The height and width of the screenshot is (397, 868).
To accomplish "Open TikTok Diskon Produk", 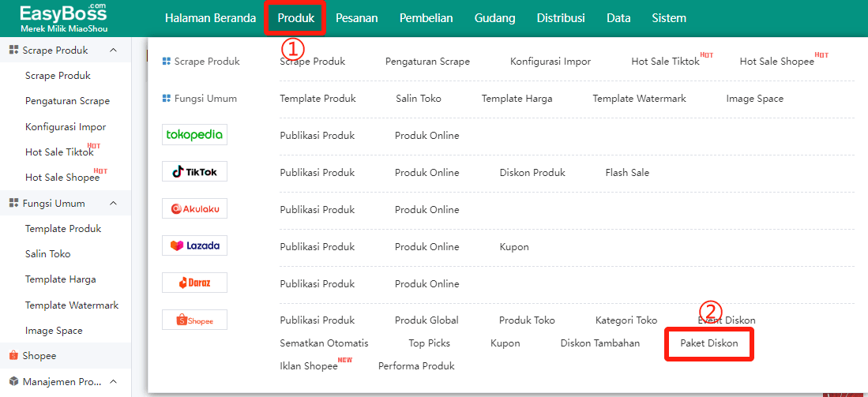I will click(x=532, y=173).
